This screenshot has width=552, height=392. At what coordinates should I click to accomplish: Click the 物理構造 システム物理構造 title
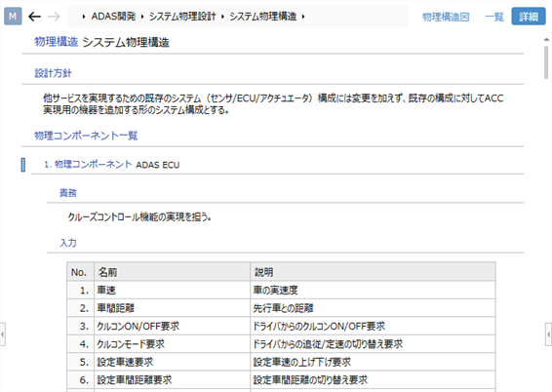[x=102, y=42]
